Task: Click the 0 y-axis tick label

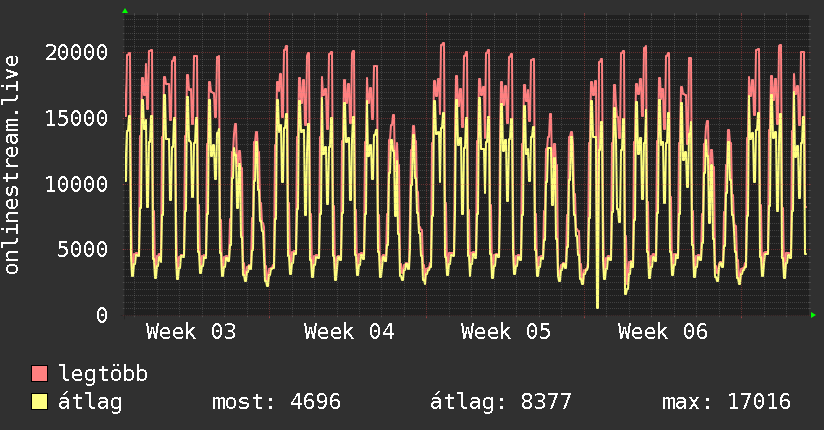Action: tap(103, 315)
